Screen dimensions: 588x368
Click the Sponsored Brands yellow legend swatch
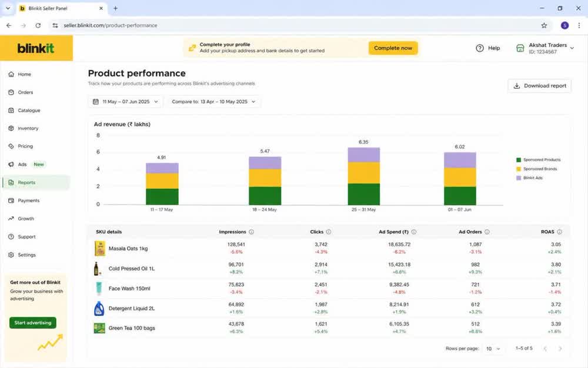(519, 169)
